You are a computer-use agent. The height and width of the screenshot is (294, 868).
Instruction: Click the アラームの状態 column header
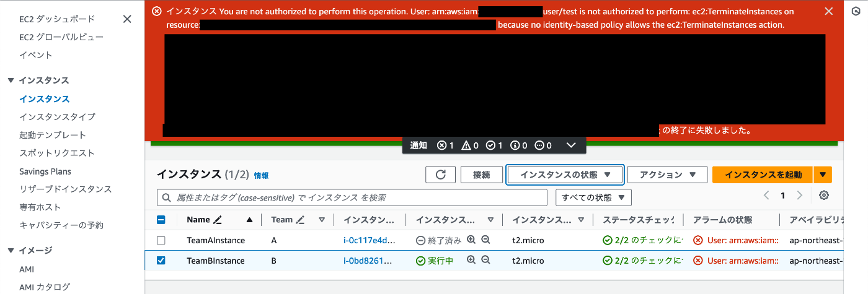tap(722, 220)
